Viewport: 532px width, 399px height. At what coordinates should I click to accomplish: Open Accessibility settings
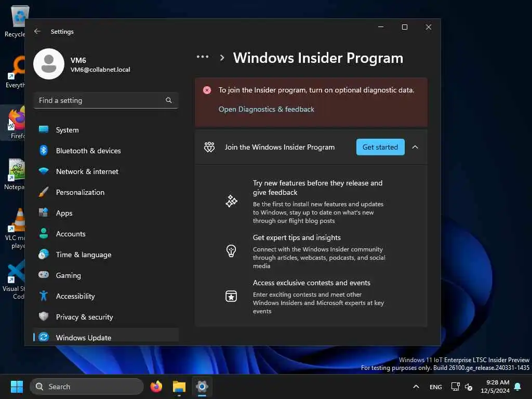click(106, 296)
